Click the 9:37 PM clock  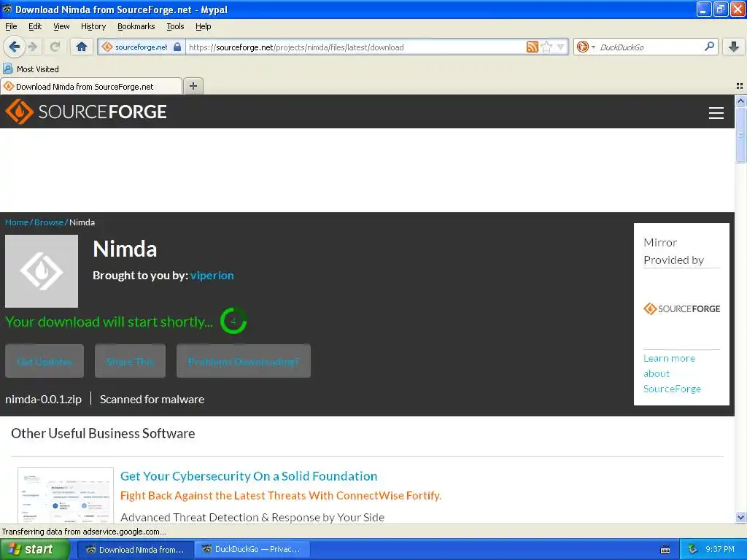click(720, 550)
